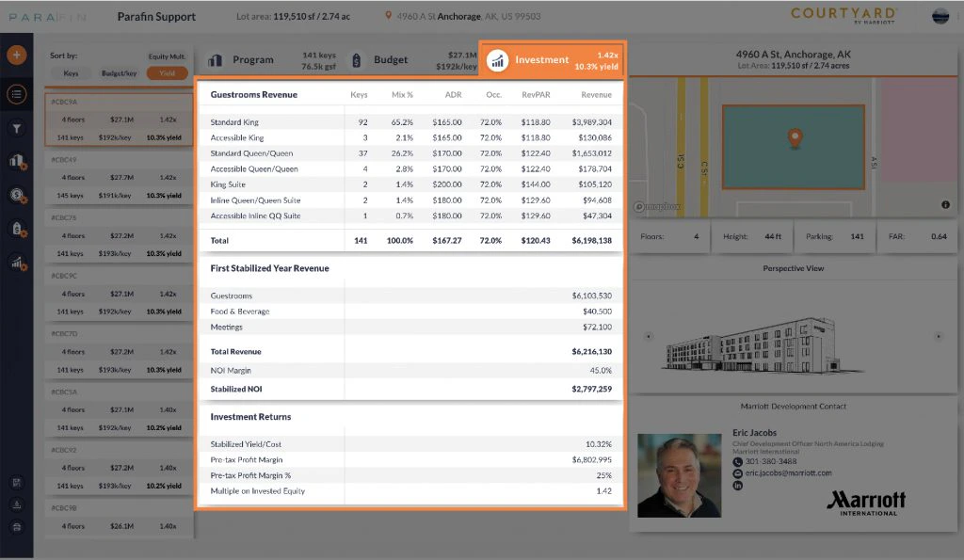Click the orange plus button in sidebar
964x560 pixels.
coord(16,55)
